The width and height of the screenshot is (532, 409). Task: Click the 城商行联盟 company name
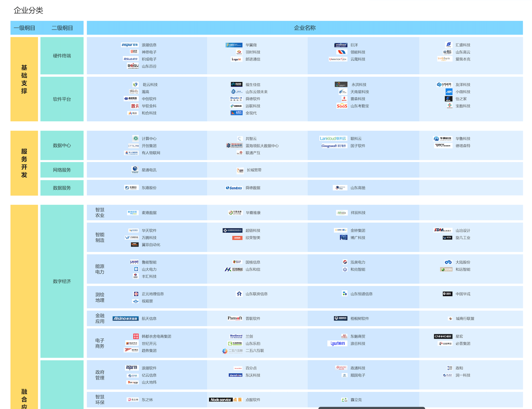tap(465, 318)
